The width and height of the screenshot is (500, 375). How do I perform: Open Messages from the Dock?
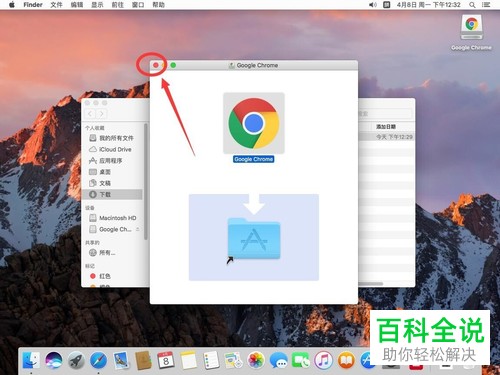click(x=279, y=360)
